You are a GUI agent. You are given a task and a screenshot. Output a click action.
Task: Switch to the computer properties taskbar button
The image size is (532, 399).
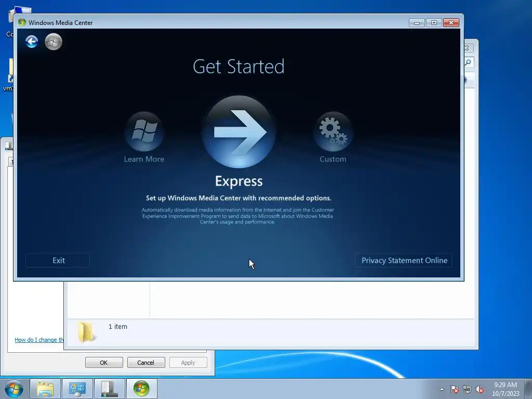109,389
